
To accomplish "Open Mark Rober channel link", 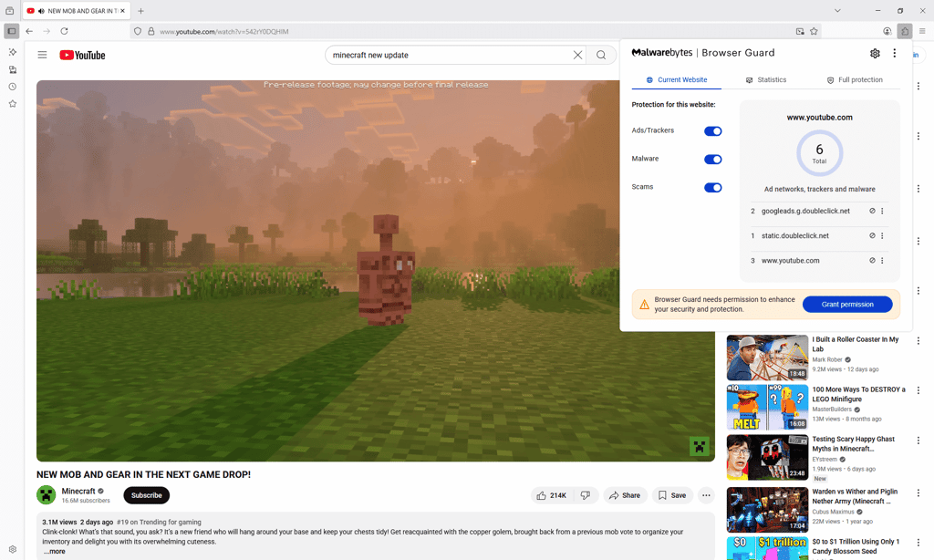I will (x=827, y=360).
